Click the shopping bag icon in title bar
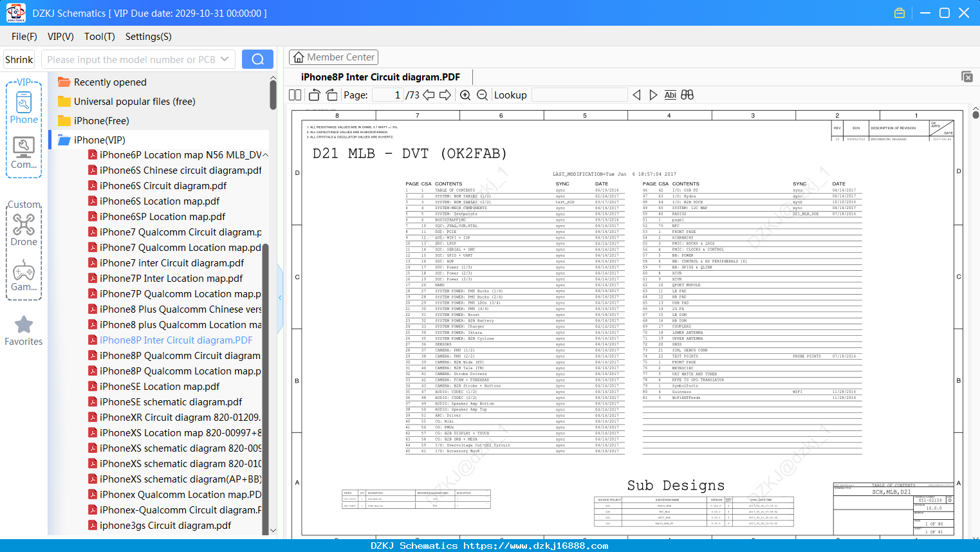The height and width of the screenshot is (552, 980). pos(900,13)
